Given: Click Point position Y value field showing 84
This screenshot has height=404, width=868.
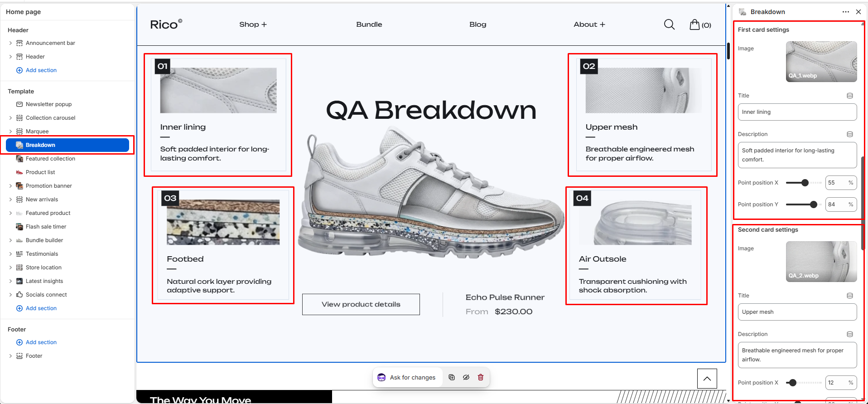Looking at the screenshot, I should (841, 204).
